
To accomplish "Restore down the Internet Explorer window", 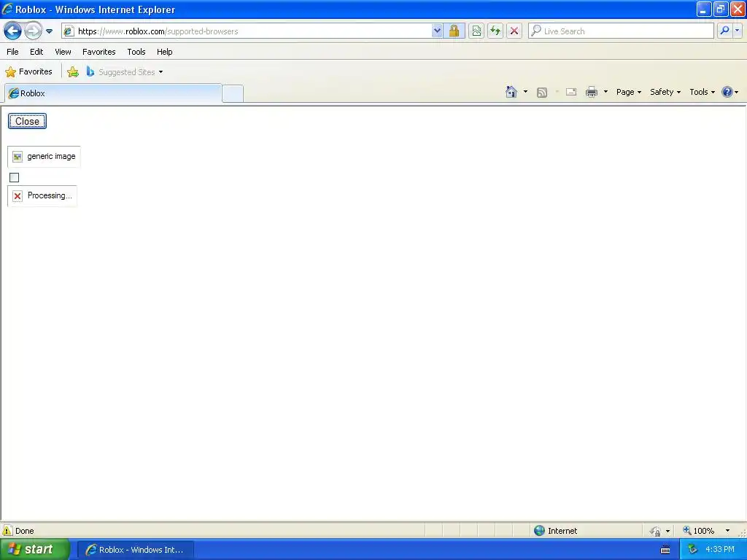I will coord(720,9).
